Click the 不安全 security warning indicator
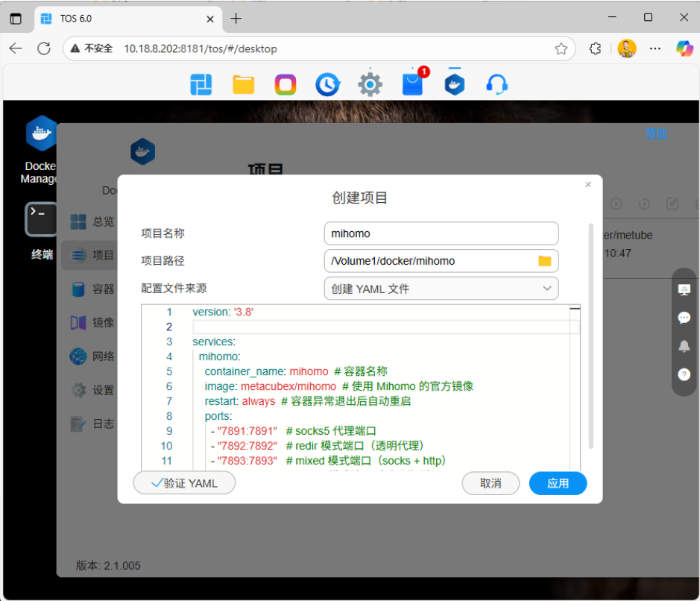 92,48
